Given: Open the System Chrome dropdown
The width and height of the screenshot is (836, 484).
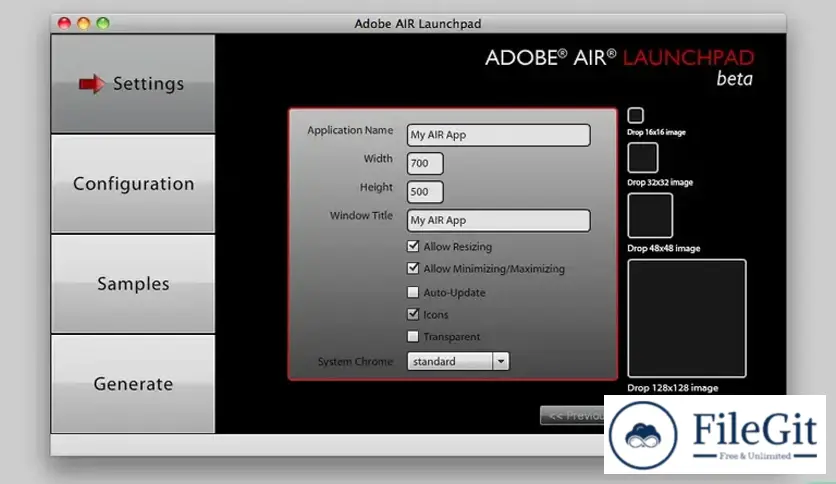Looking at the screenshot, I should pyautogui.click(x=458, y=361).
